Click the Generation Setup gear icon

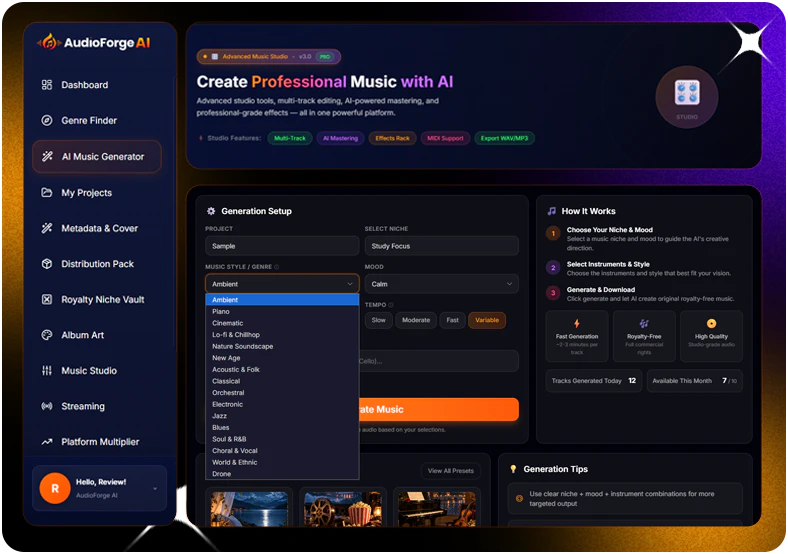pyautogui.click(x=211, y=211)
